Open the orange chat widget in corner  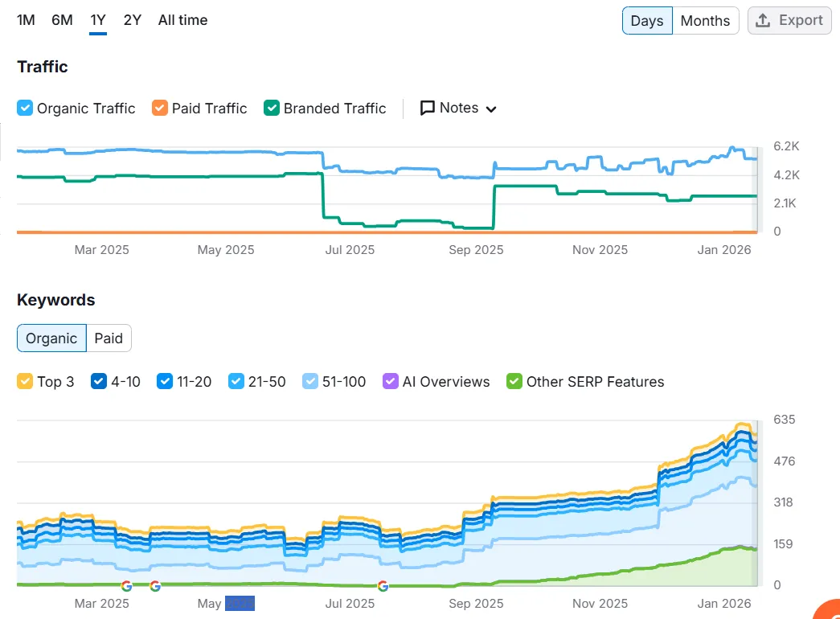[829, 611]
